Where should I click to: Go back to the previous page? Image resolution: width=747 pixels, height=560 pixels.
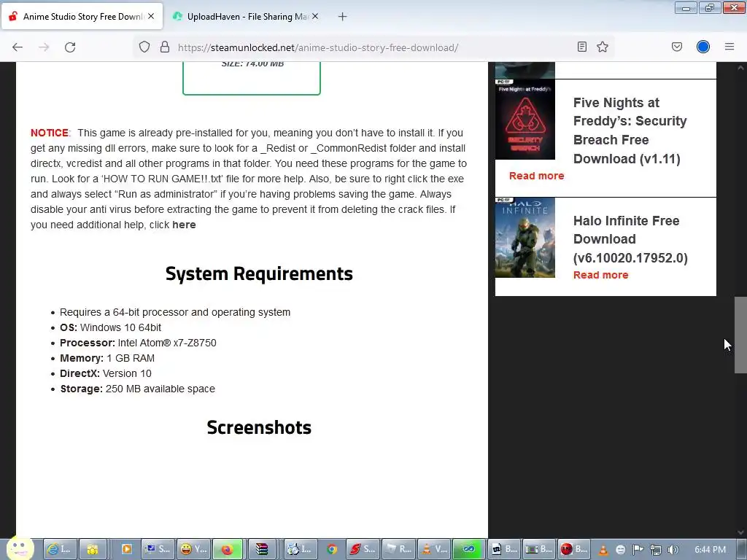coord(18,47)
